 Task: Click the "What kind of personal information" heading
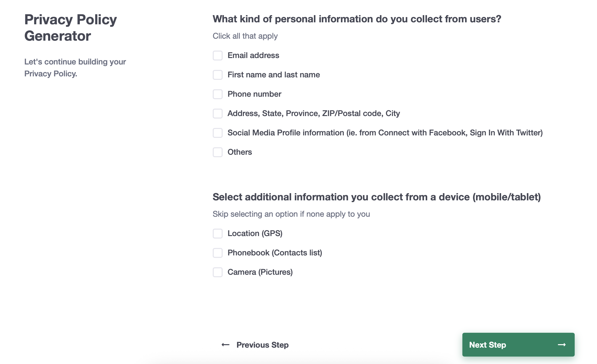click(x=357, y=19)
